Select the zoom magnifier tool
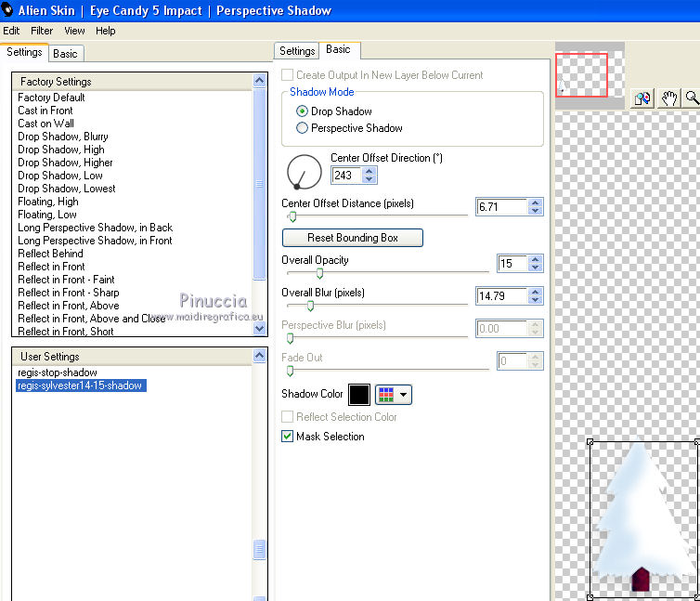Viewport: 700px width, 601px height. click(692, 98)
